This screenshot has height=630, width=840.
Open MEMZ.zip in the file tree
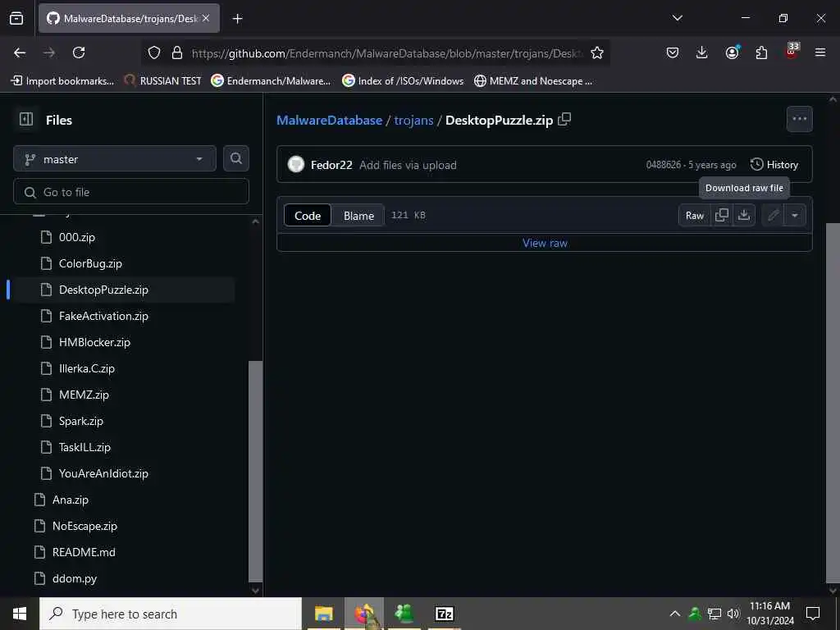(x=84, y=395)
